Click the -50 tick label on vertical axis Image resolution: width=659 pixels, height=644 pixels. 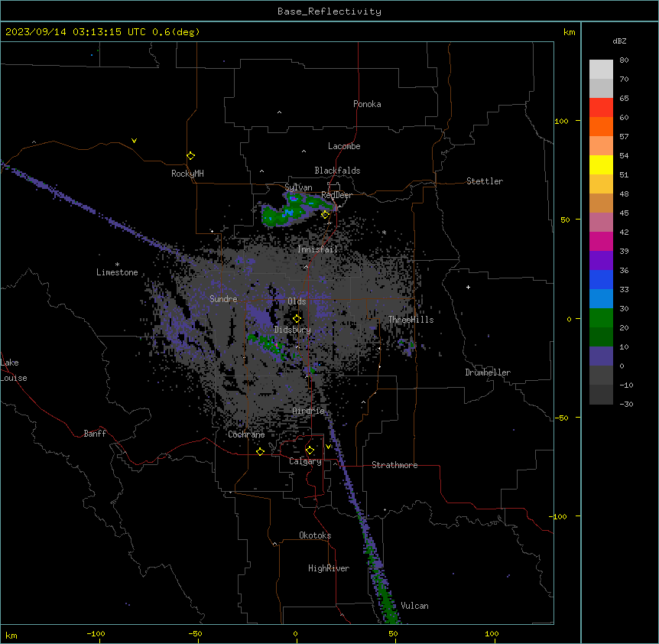(561, 418)
